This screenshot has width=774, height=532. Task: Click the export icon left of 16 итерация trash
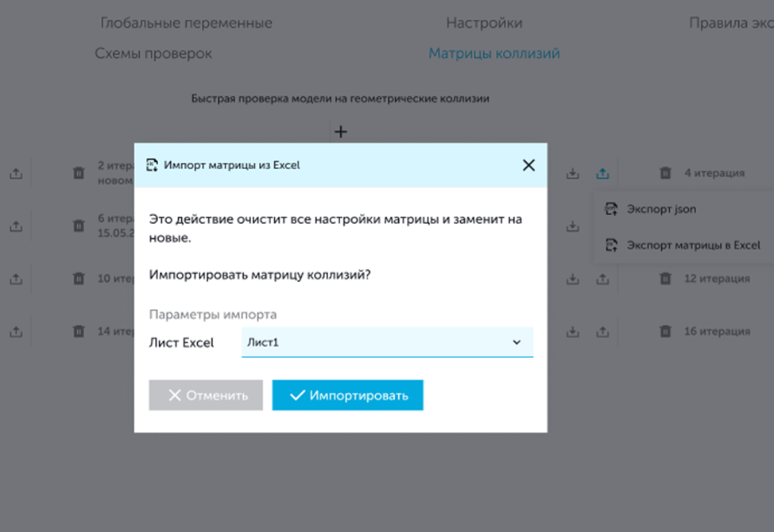click(603, 331)
